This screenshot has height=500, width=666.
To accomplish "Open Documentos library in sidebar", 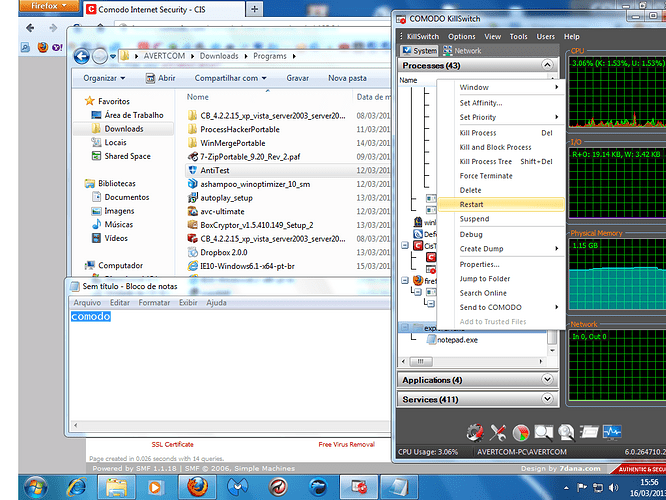I will [x=127, y=197].
